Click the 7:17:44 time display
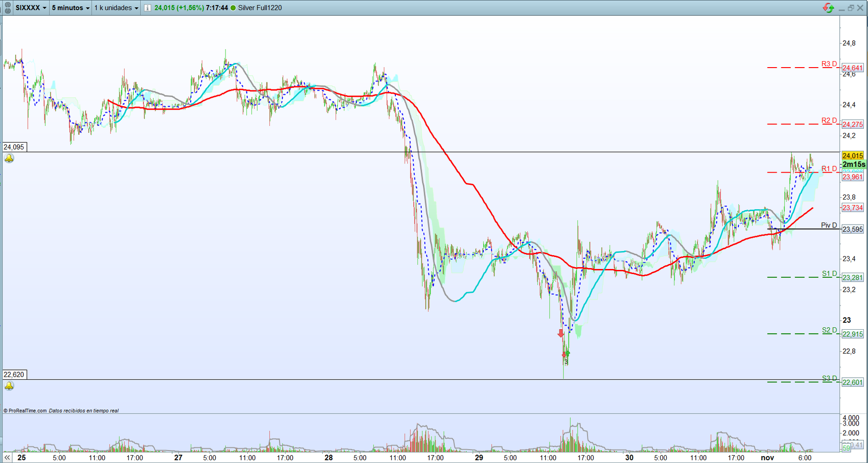868x463 pixels. click(x=217, y=8)
